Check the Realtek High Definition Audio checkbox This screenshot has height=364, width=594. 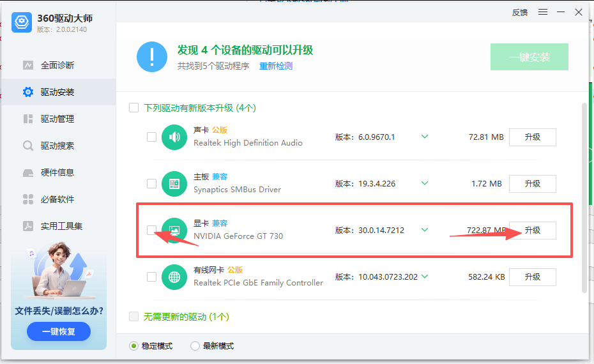coord(151,137)
